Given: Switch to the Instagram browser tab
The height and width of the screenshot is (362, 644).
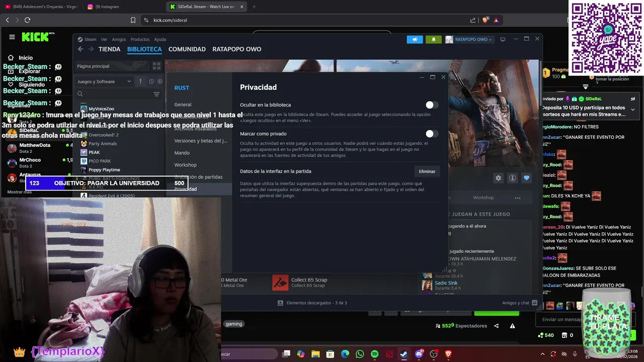Looking at the screenshot, I should point(108,7).
